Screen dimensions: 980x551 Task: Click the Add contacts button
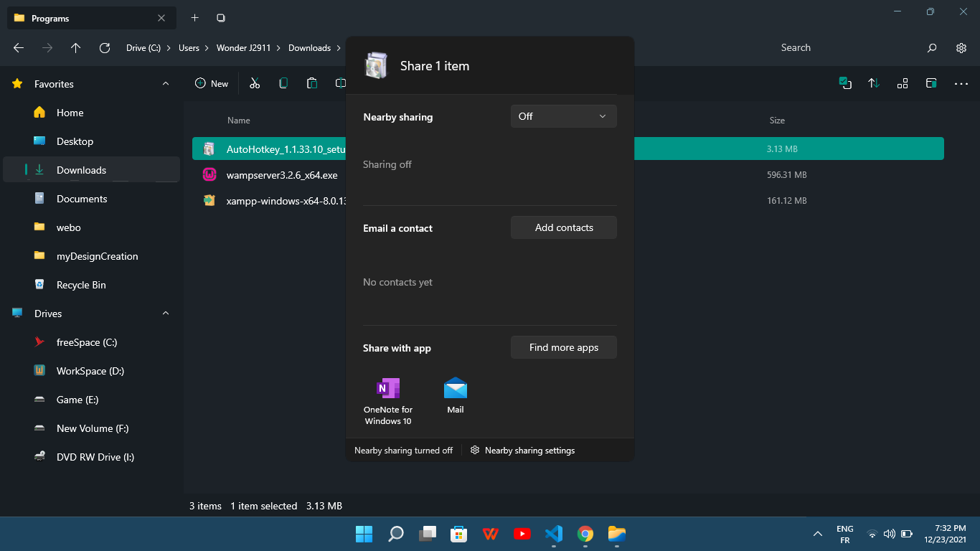coord(563,227)
